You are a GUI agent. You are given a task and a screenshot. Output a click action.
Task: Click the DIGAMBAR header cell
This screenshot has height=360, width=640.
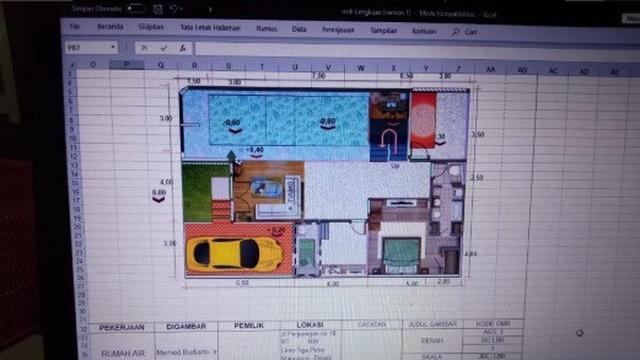[x=187, y=327]
